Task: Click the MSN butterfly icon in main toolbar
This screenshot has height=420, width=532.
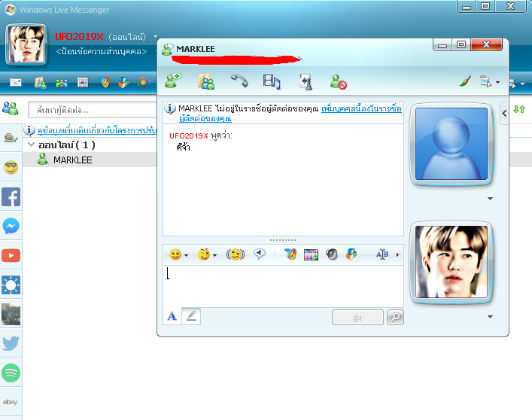Action: 104,82
